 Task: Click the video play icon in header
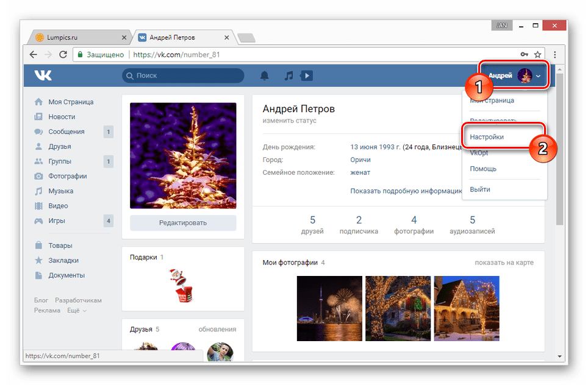point(306,76)
